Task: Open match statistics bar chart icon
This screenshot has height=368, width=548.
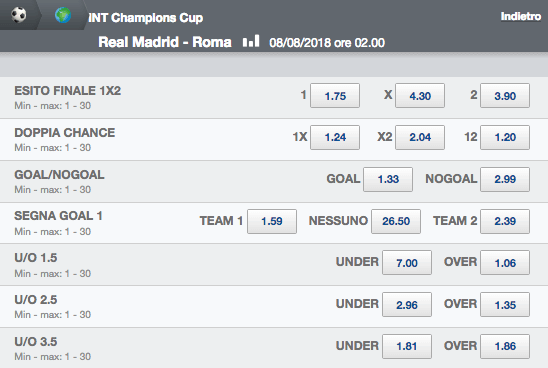Action: click(251, 41)
